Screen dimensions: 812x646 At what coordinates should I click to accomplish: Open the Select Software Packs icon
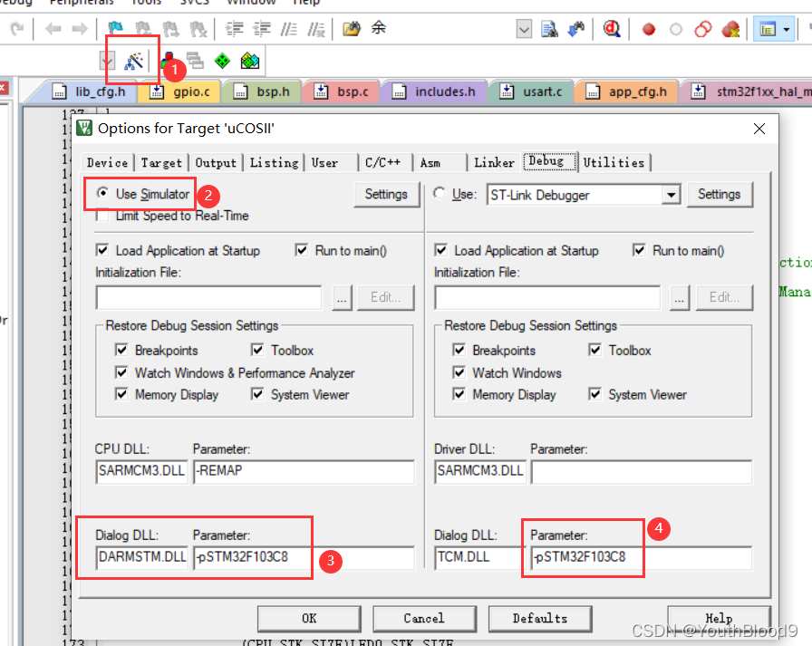click(249, 61)
